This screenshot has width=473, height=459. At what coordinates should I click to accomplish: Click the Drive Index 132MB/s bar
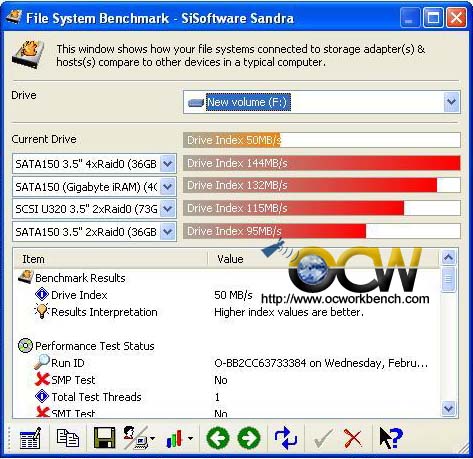tap(310, 185)
